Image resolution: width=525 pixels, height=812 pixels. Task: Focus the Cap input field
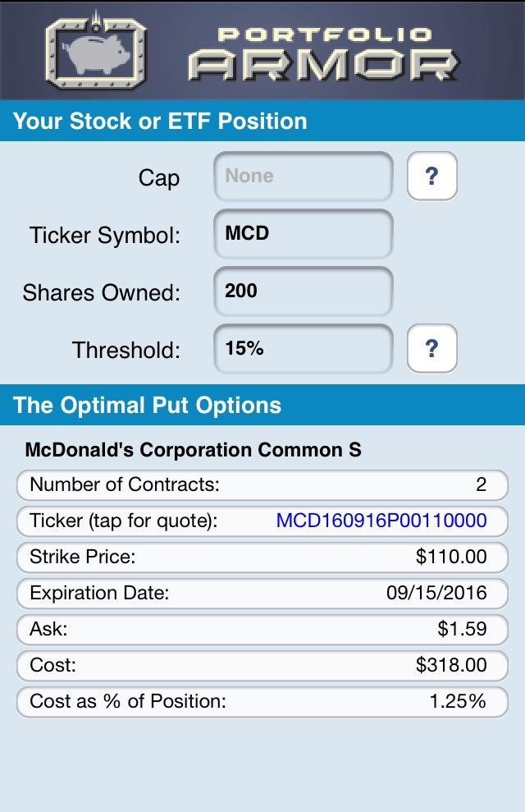coord(304,177)
